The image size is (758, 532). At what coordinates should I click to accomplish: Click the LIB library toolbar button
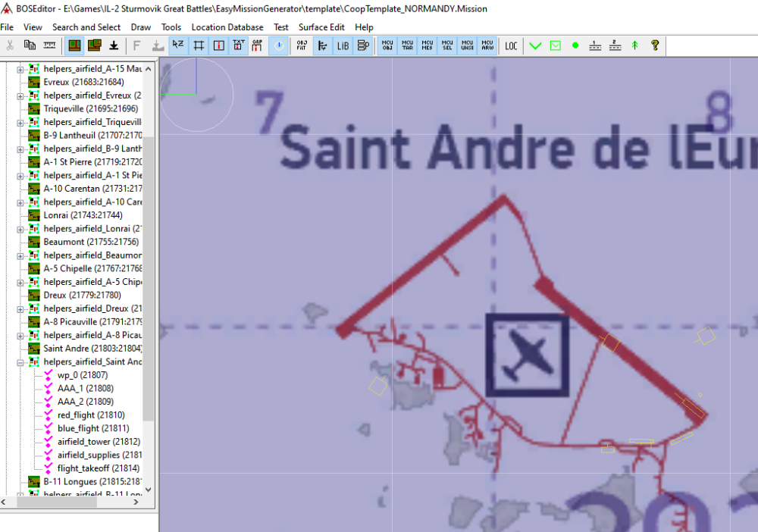tap(343, 45)
